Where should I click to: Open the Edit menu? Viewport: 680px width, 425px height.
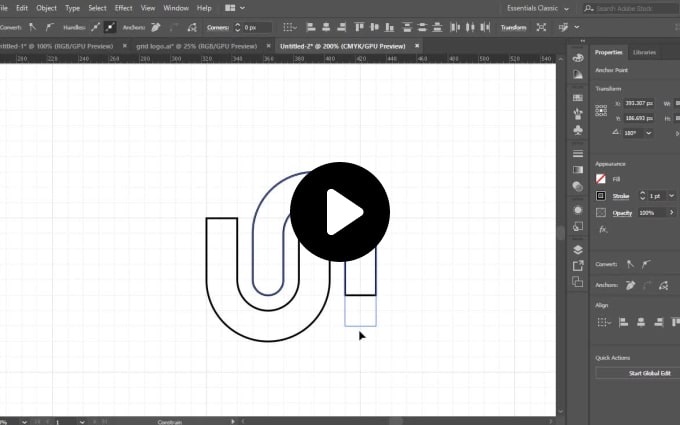22,8
